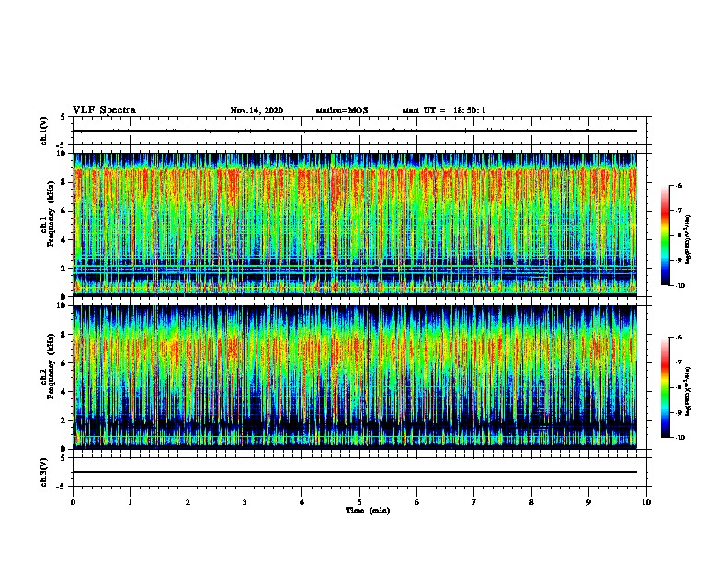728x563 pixels.
Task: Click the time axis tick label '6'
Action: click(416, 501)
